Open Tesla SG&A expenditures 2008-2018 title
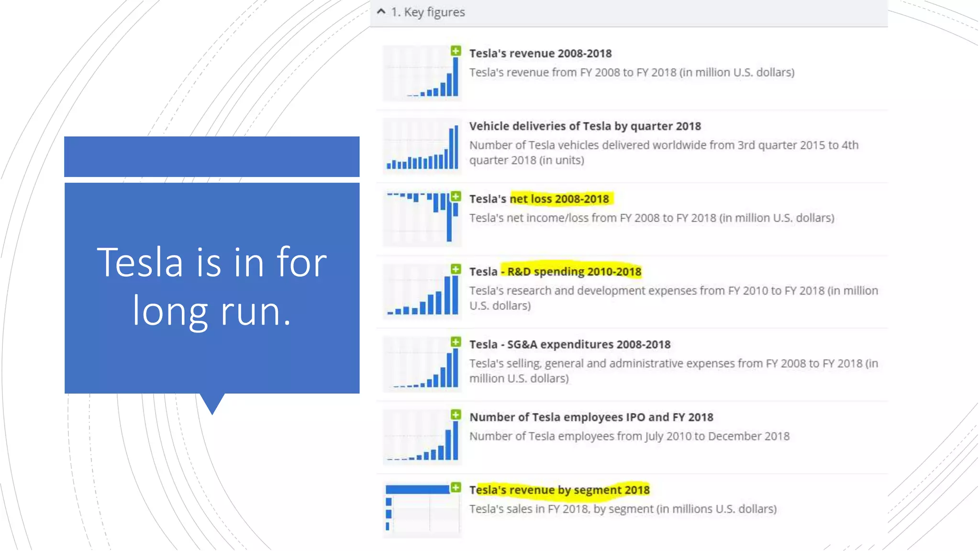The width and height of the screenshot is (980, 551). coord(569,344)
